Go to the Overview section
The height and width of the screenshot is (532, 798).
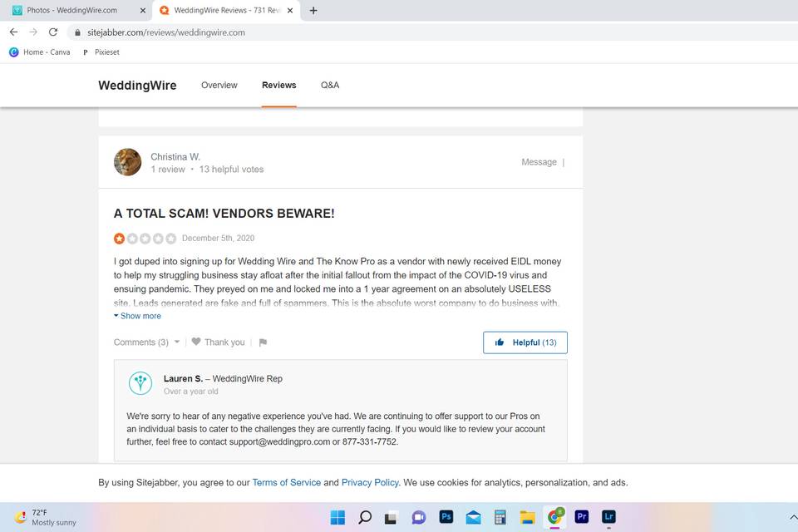[219, 85]
